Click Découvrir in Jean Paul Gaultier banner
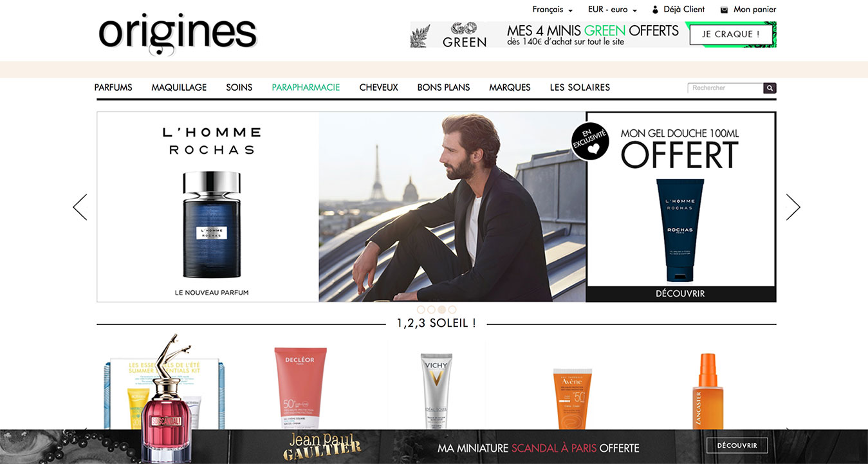The height and width of the screenshot is (464, 868). point(737,445)
